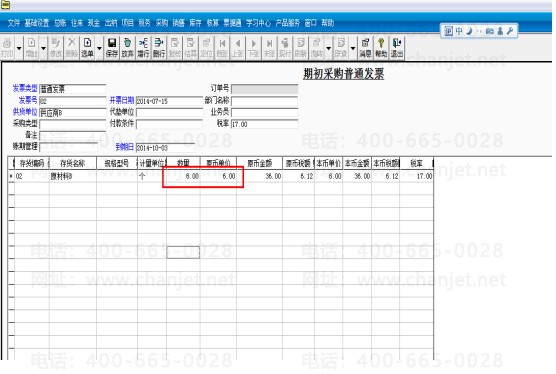556x374 pixels.
Task: Go to first record with 首张
Action: 222,48
